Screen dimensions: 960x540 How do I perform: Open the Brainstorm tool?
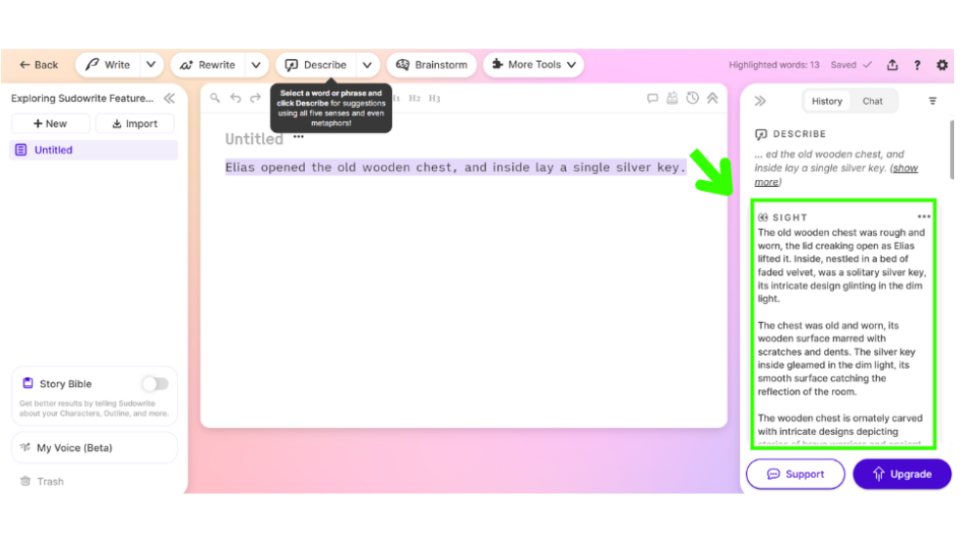432,65
